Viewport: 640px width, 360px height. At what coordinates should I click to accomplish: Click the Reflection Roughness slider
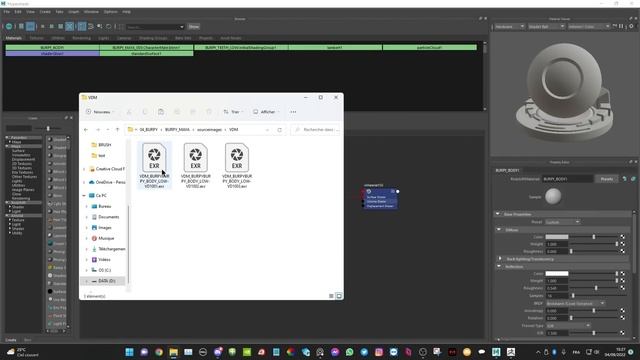594,288
